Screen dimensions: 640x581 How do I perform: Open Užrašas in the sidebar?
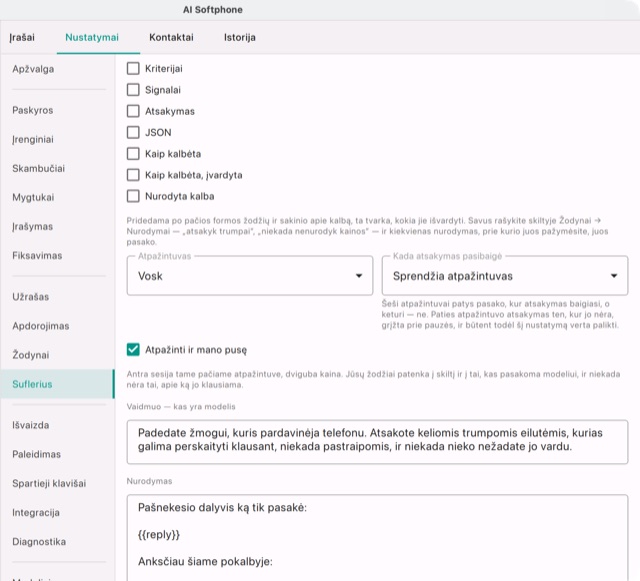click(57, 297)
